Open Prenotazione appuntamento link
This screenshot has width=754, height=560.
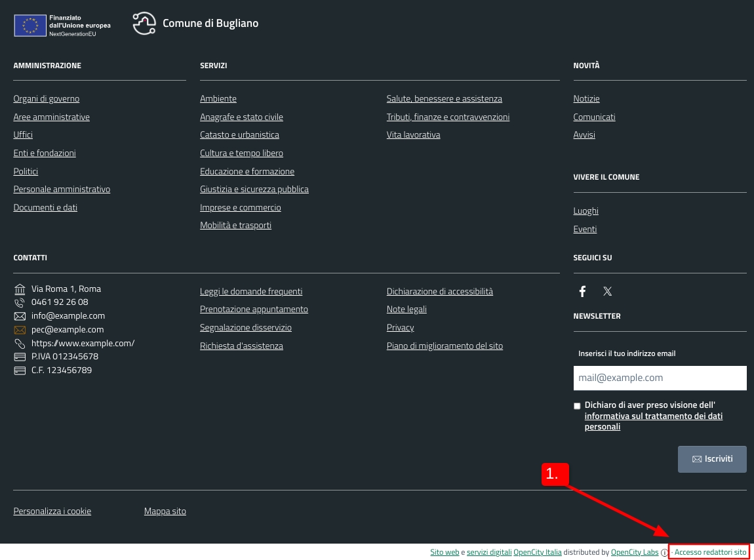pyautogui.click(x=254, y=310)
